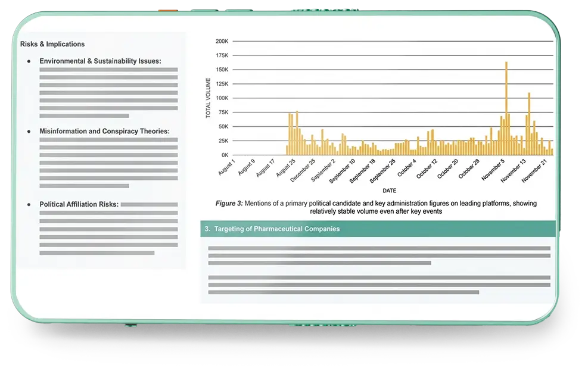Click the 'November 5' date label

tap(493, 170)
